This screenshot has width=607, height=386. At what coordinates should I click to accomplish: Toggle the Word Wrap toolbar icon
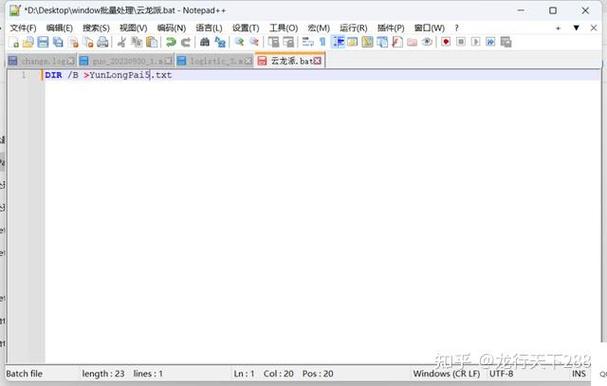[x=308, y=42]
